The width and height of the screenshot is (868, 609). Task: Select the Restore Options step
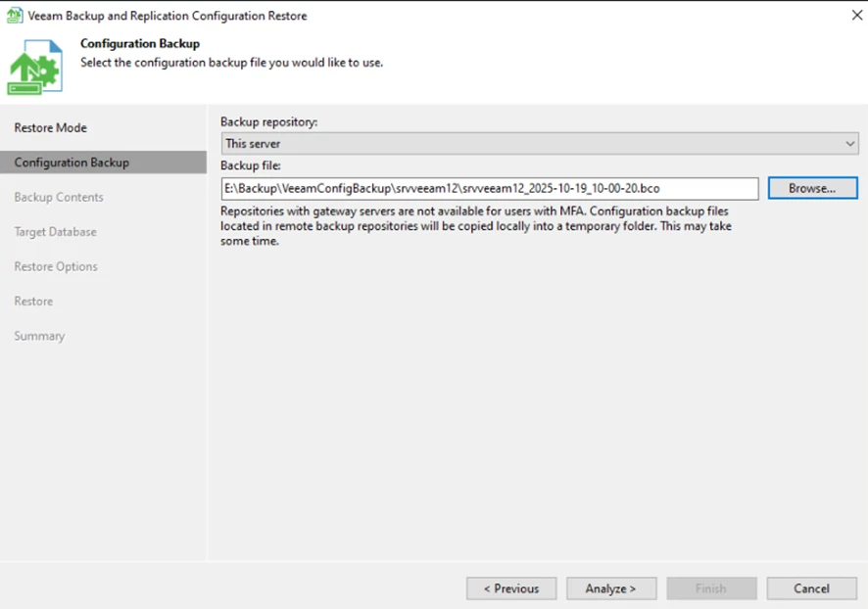click(56, 266)
